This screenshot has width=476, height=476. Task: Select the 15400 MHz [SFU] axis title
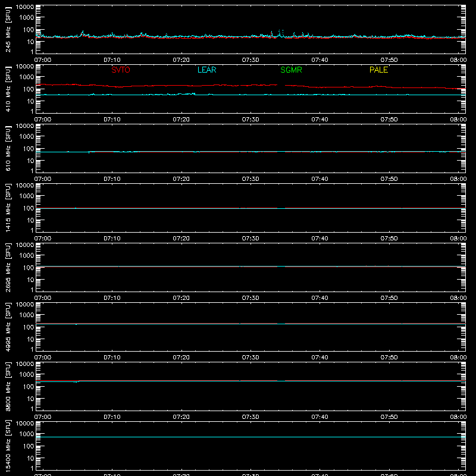click(8, 446)
